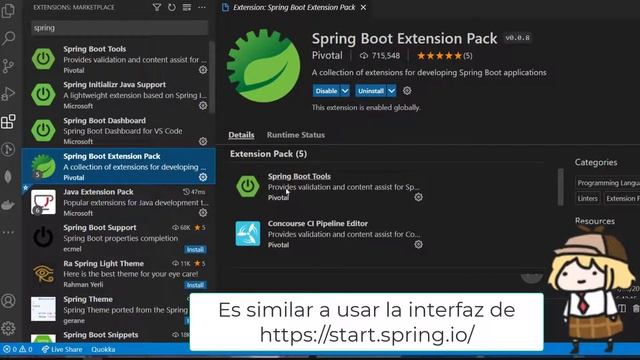640x360 pixels.
Task: Open manage gear for Spring Boot Tools in list
Action: 203,70
